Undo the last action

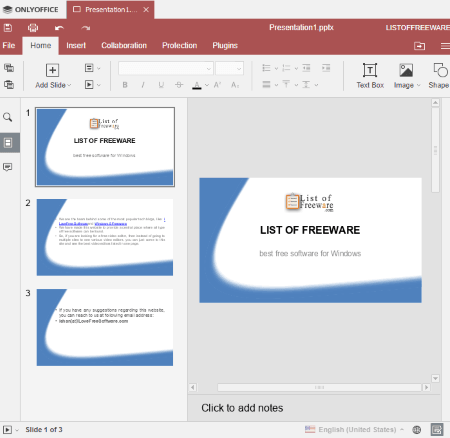click(59, 28)
